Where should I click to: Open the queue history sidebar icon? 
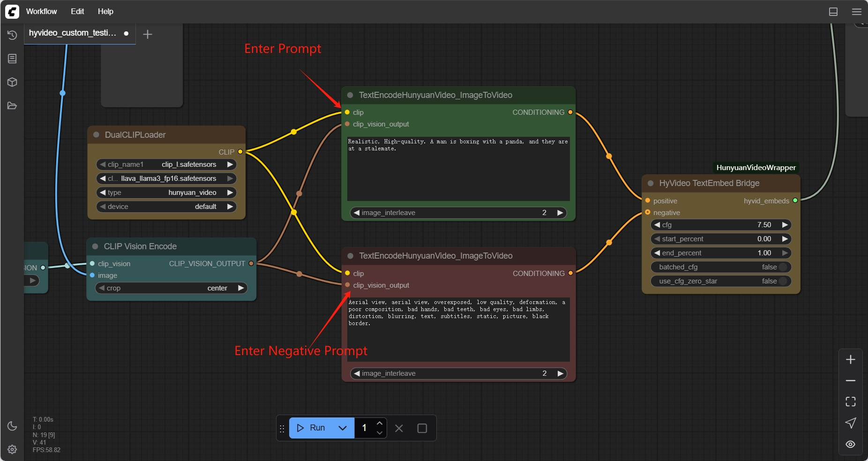[x=12, y=35]
